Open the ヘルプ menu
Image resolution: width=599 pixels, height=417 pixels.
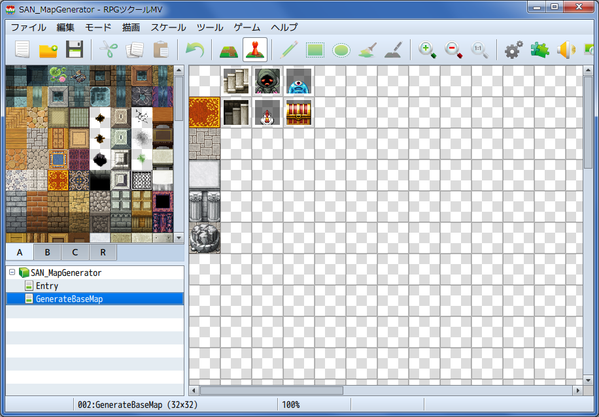(x=284, y=27)
